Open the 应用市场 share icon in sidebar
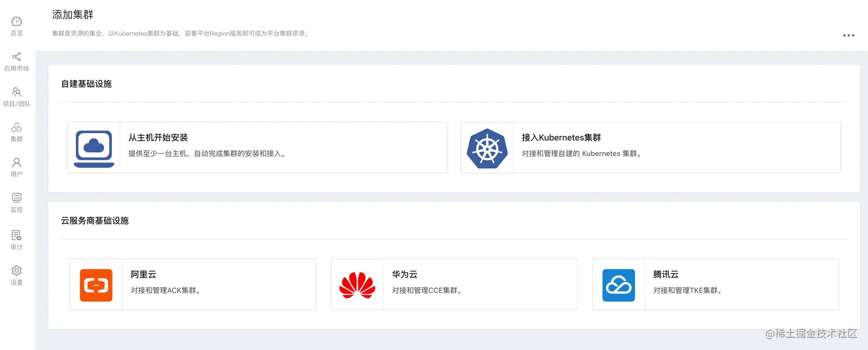The height and width of the screenshot is (350, 868). click(x=17, y=57)
